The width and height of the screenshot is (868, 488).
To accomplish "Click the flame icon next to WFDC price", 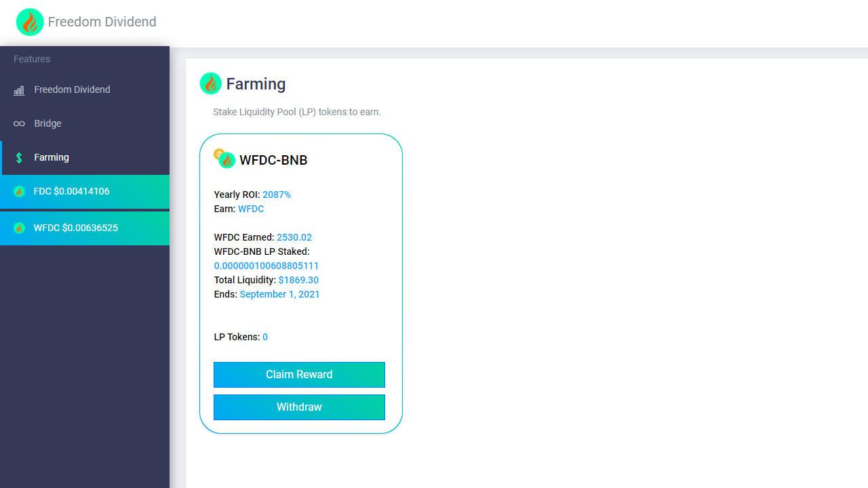I will (19, 228).
